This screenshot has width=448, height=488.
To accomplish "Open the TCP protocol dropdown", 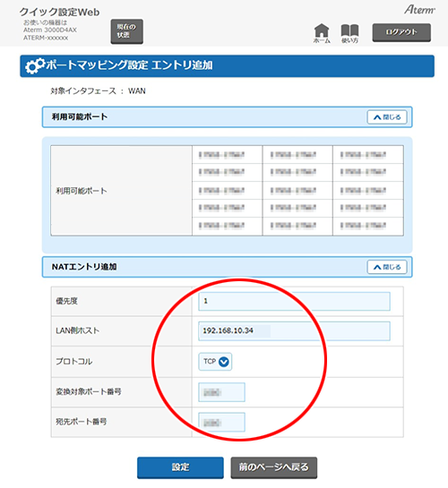I will [x=215, y=362].
